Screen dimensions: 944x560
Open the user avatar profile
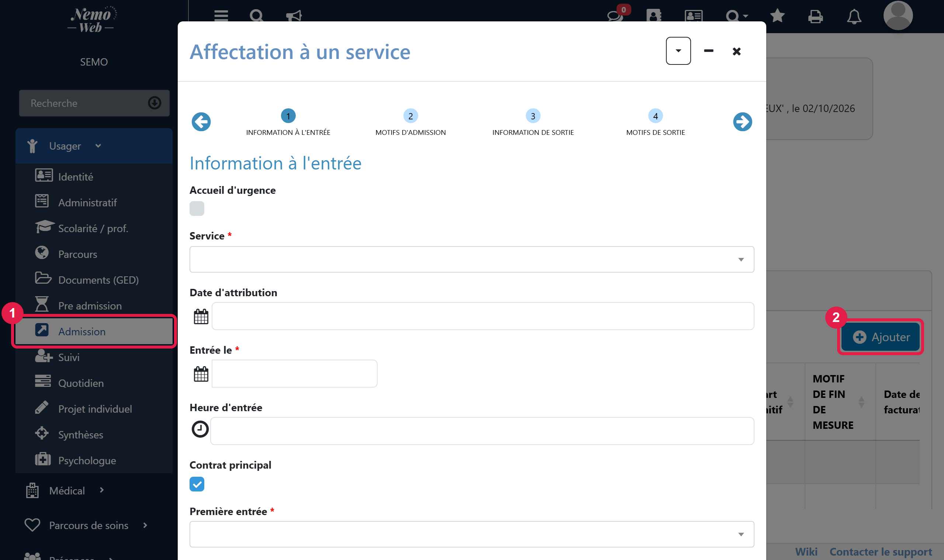coord(898,15)
